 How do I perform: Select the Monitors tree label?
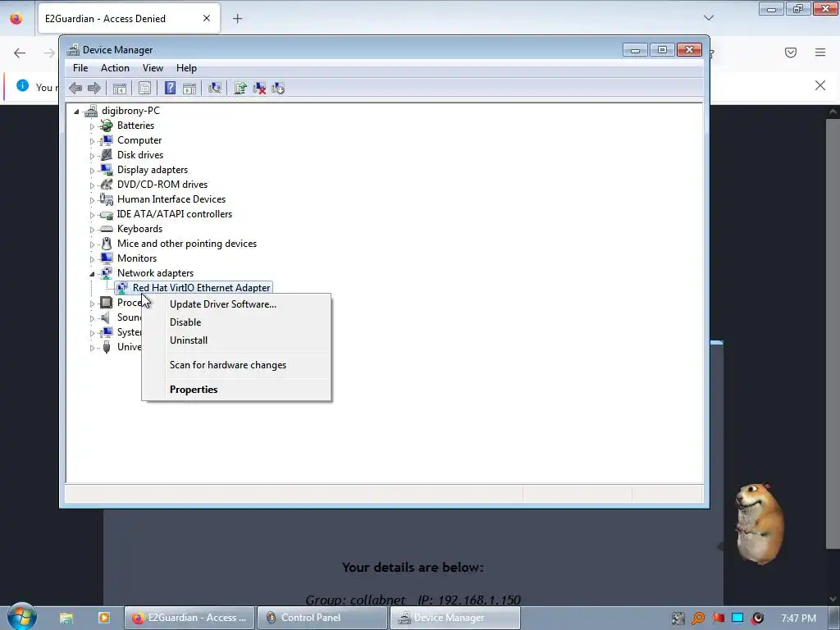[137, 258]
